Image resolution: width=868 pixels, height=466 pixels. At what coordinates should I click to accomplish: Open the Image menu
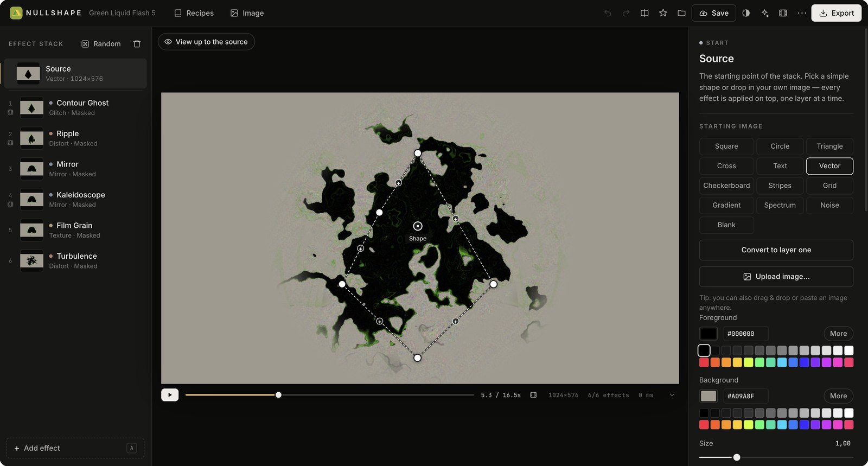pyautogui.click(x=247, y=13)
